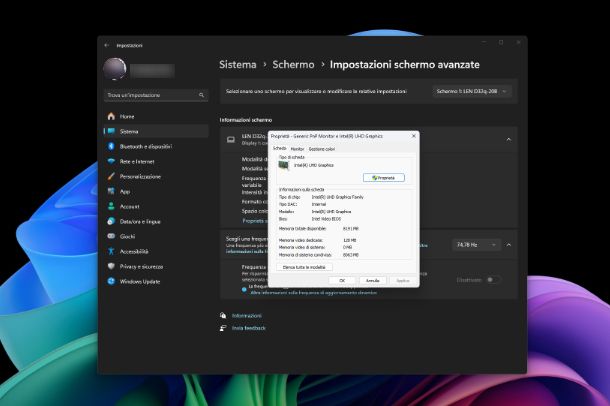Open the Account person icon
This screenshot has width=610, height=406.
pyautogui.click(x=111, y=206)
